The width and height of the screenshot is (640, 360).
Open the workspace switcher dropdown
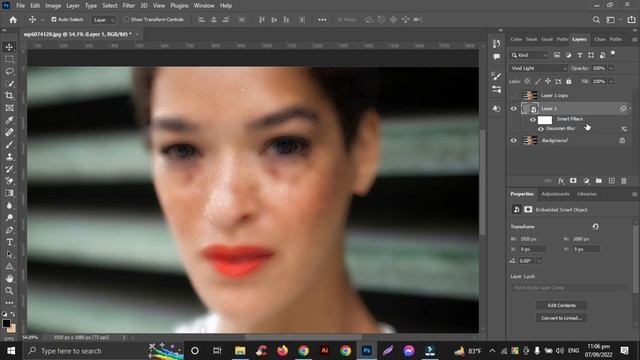click(612, 20)
